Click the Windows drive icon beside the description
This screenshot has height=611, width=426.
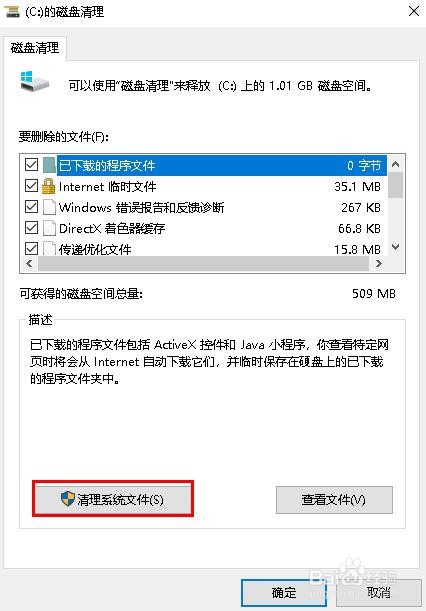(34, 82)
